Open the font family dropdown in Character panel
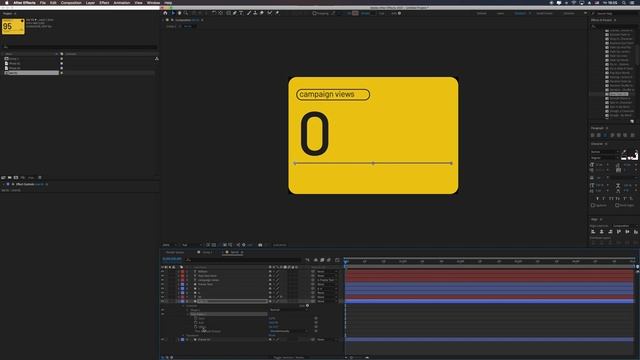 pyautogui.click(x=604, y=152)
